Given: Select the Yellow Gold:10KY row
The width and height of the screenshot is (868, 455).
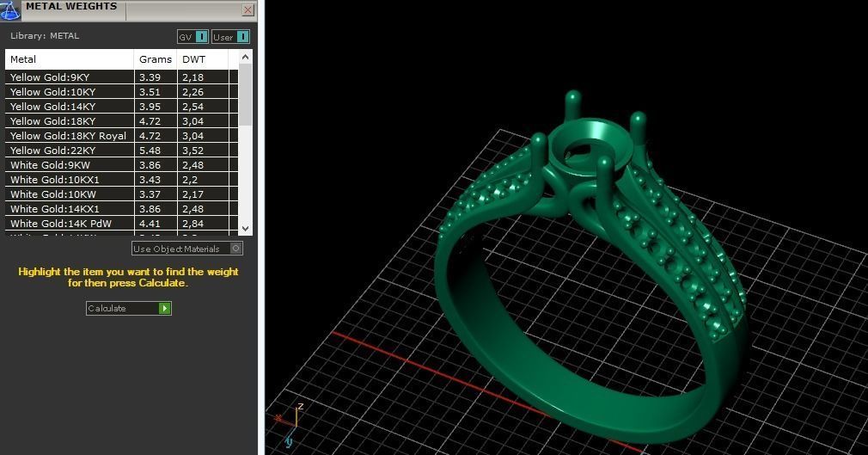Looking at the screenshot, I should (122, 91).
